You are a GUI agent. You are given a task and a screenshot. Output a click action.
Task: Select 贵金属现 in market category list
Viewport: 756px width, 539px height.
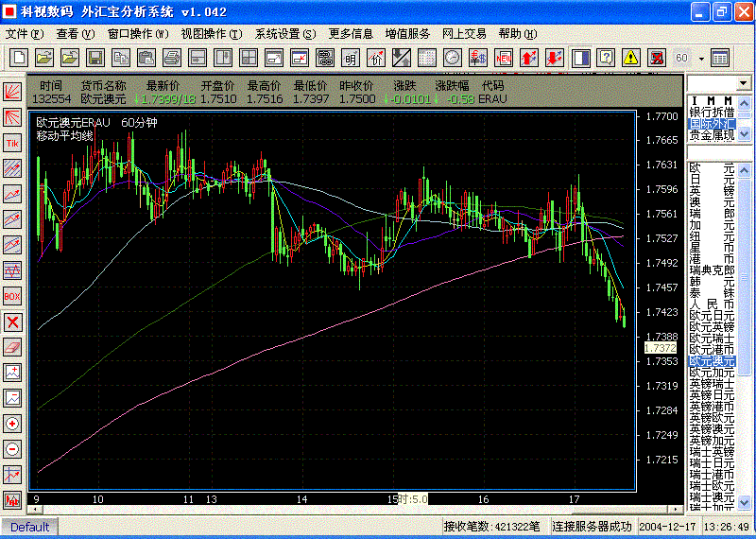click(x=712, y=135)
